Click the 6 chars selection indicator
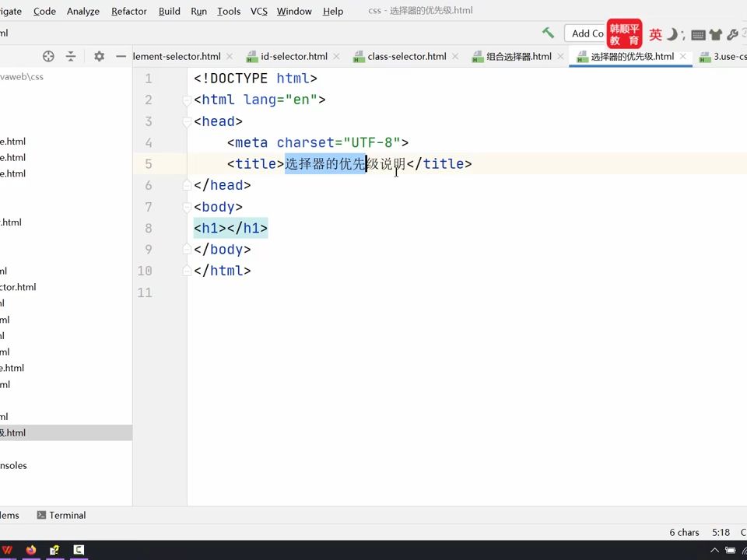 684,532
